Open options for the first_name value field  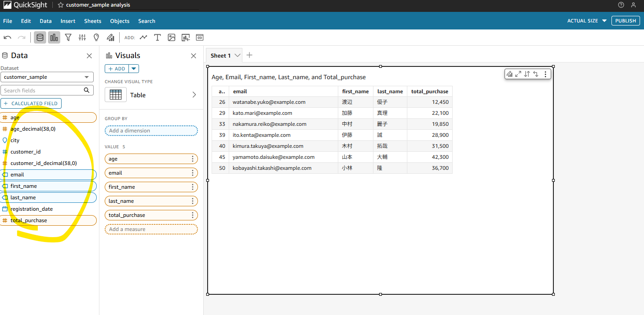[193, 187]
